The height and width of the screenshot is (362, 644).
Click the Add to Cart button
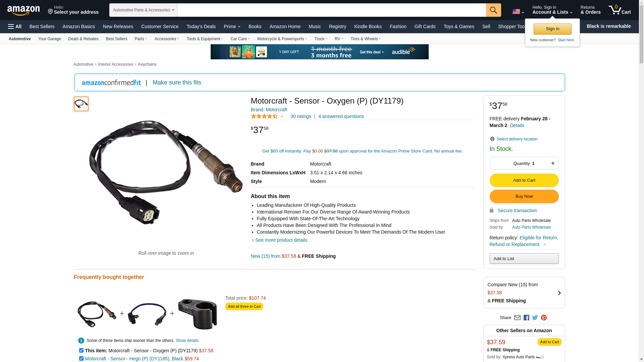tap(524, 180)
